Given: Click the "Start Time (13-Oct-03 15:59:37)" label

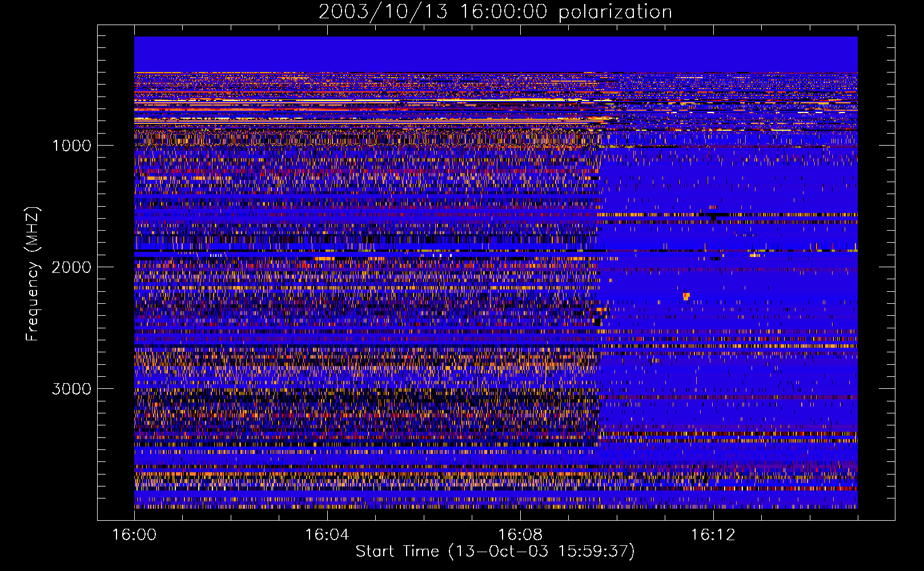Looking at the screenshot, I should [x=495, y=552].
